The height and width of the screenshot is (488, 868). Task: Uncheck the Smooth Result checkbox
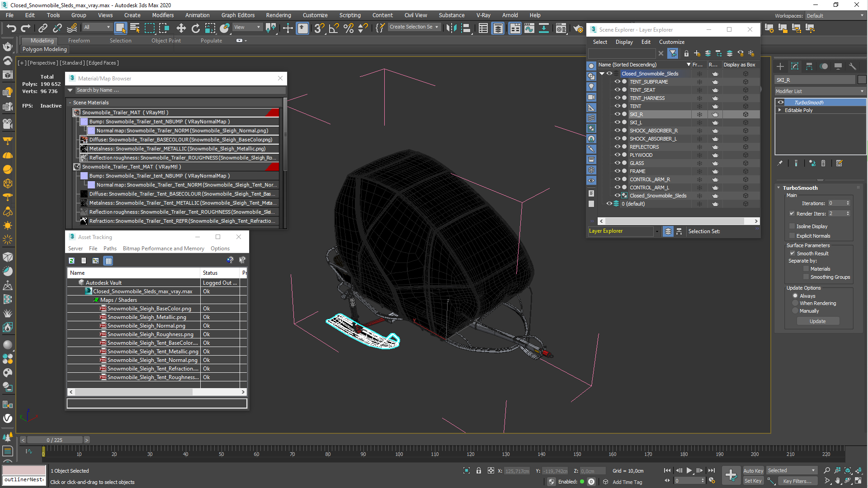(793, 253)
